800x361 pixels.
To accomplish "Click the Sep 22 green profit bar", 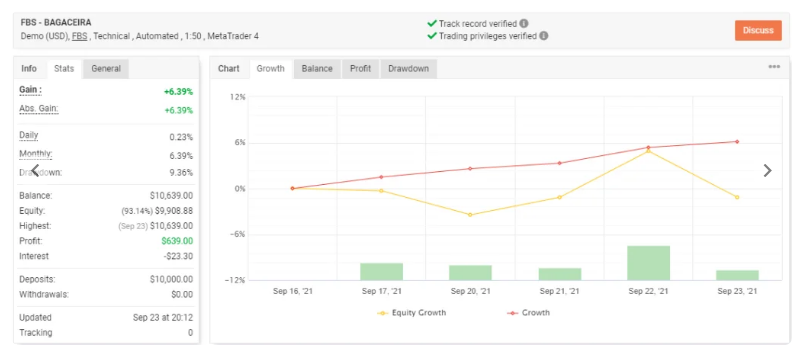I will coord(648,263).
